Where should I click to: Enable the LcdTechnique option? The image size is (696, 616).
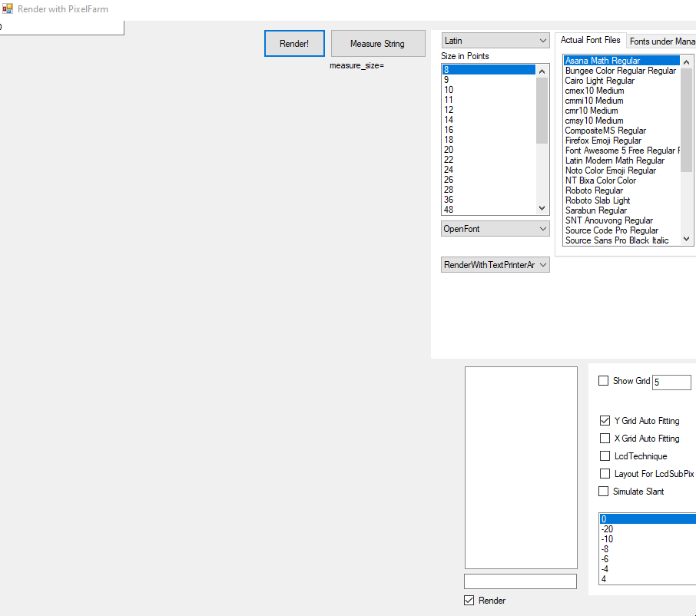[x=605, y=455]
